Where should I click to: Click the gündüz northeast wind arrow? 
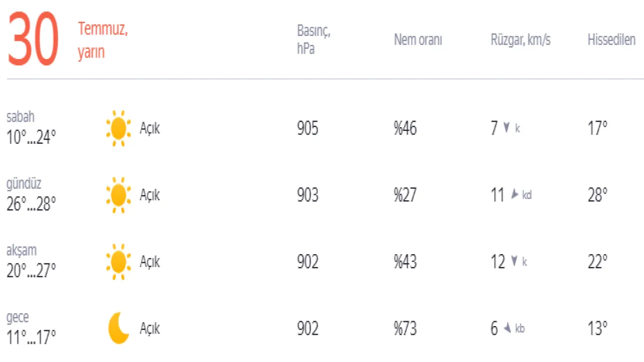pyautogui.click(x=514, y=195)
